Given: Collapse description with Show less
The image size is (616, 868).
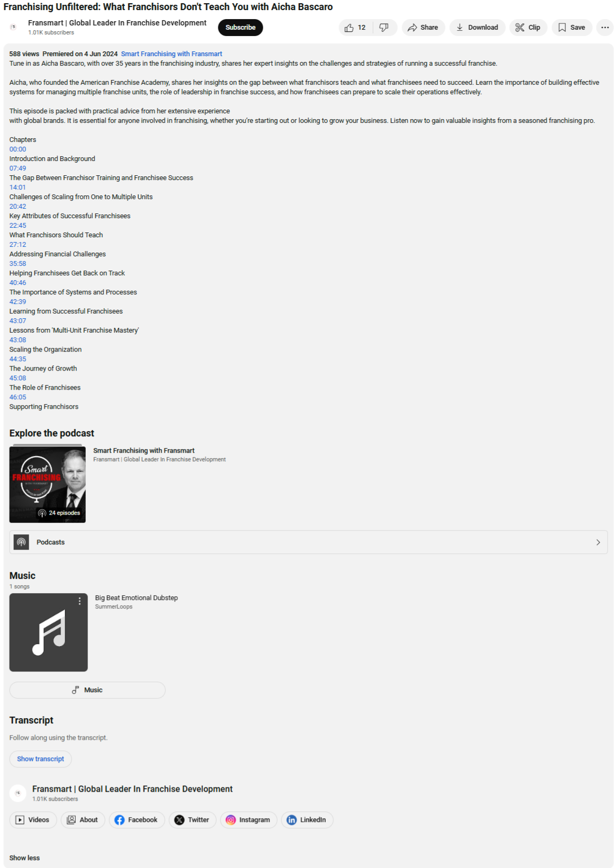Looking at the screenshot, I should [x=24, y=858].
